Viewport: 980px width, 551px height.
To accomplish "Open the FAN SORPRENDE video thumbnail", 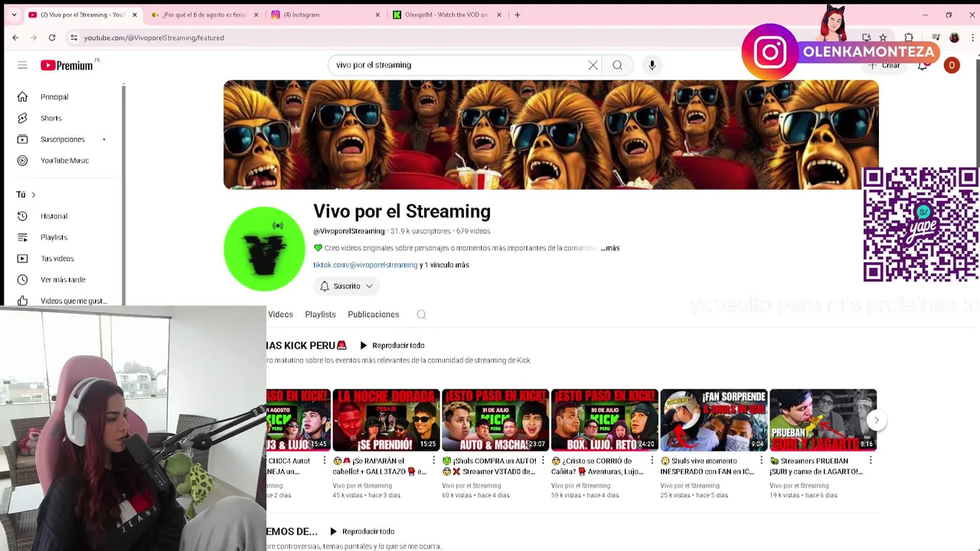I will click(714, 420).
